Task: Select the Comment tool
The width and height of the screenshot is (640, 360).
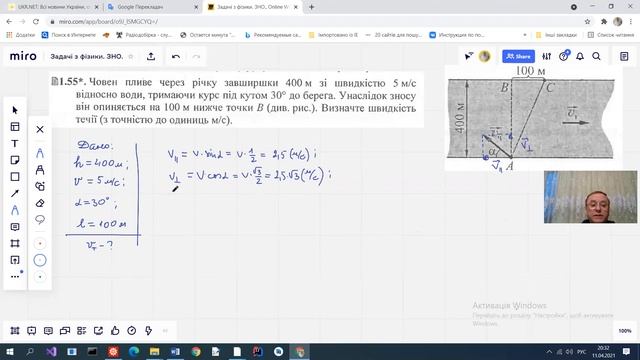Action: 15,227
